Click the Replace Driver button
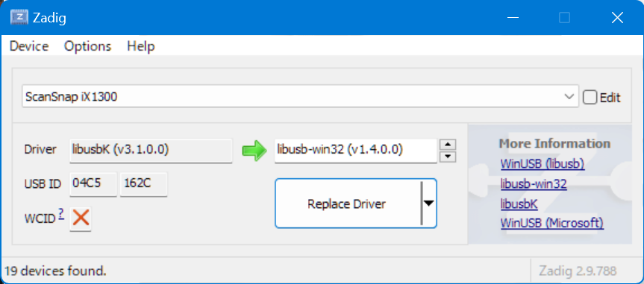Image resolution: width=644 pixels, height=284 pixels. [348, 203]
